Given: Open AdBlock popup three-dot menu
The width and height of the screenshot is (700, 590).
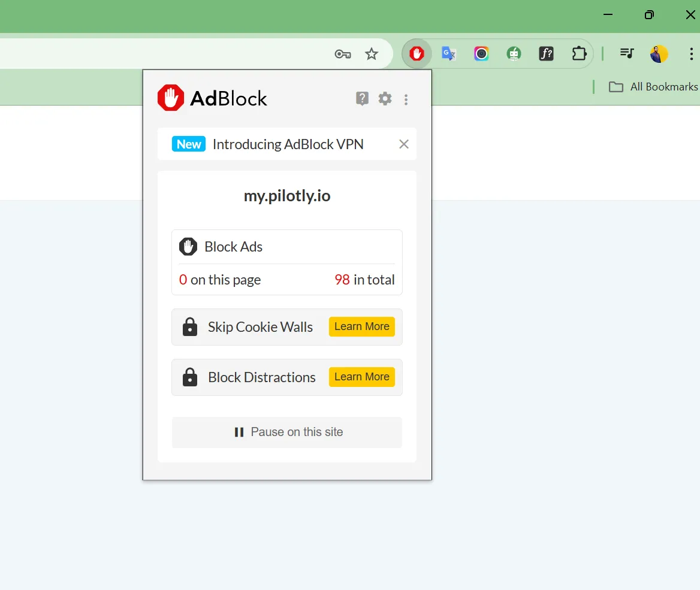Looking at the screenshot, I should coord(406,99).
